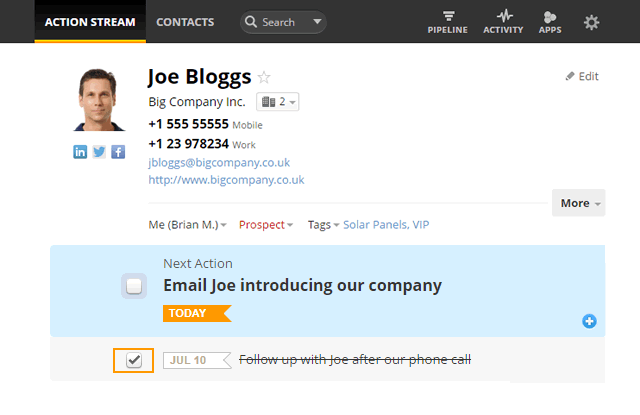
Task: Open the Me (Brian M.) owner dropdown
Action: (187, 225)
